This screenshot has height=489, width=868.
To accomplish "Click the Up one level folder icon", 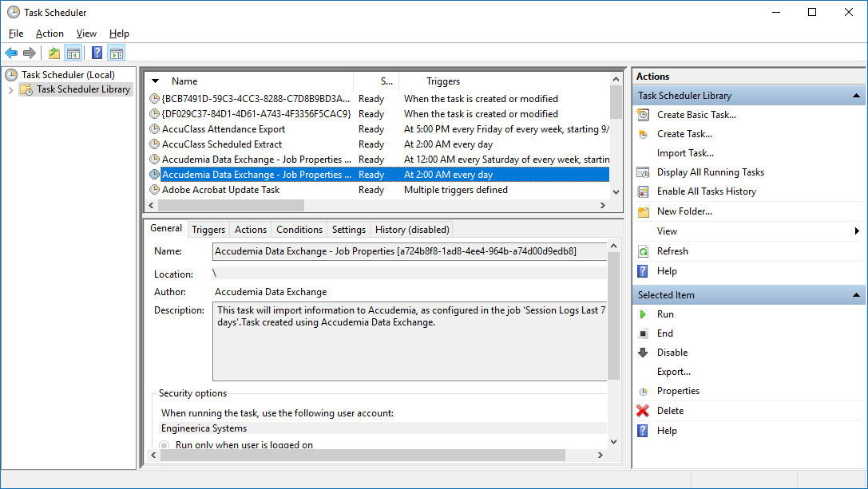I will pos(54,53).
